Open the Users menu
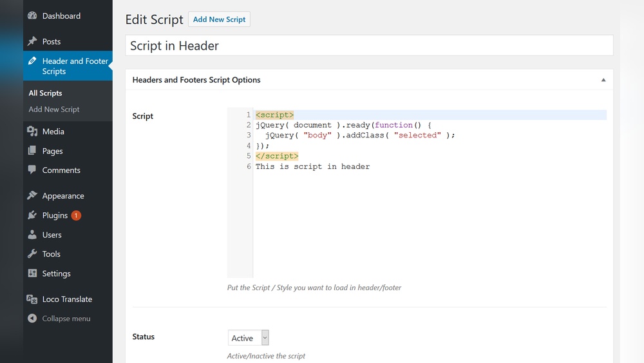The image size is (644, 363). 52,235
